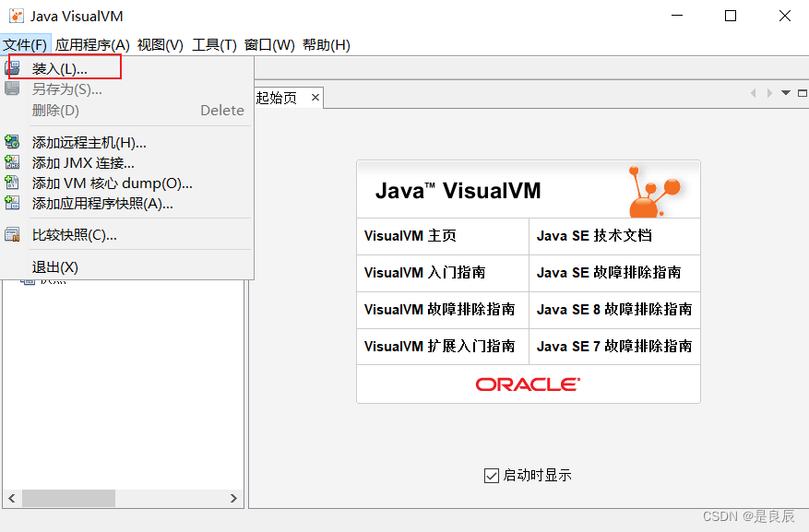This screenshot has width=809, height=532.
Task: Maximize the Java VisualVM window
Action: pyautogui.click(x=731, y=16)
